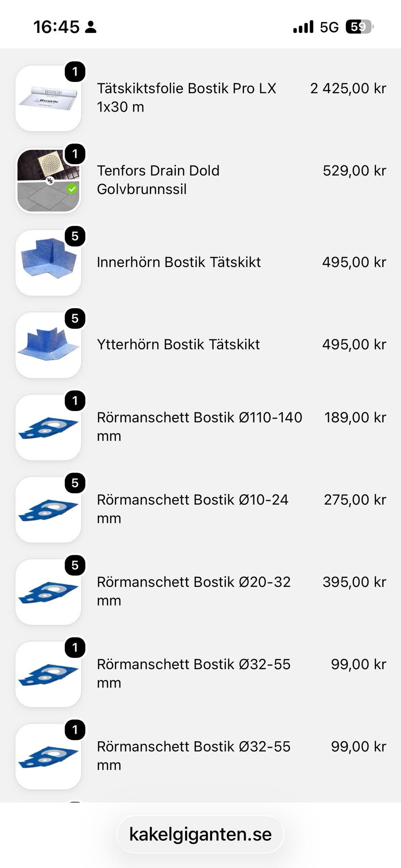Screen dimensions: 401x868
Task: Tap the Ytterhörn Bostik blue corner image
Action: pyautogui.click(x=48, y=345)
